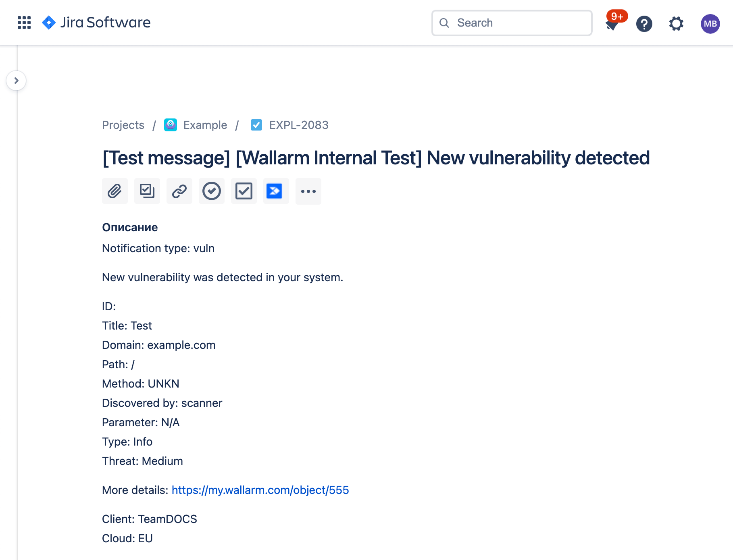Attach a file using the paperclip icon
Image resolution: width=733 pixels, height=560 pixels.
tap(115, 191)
